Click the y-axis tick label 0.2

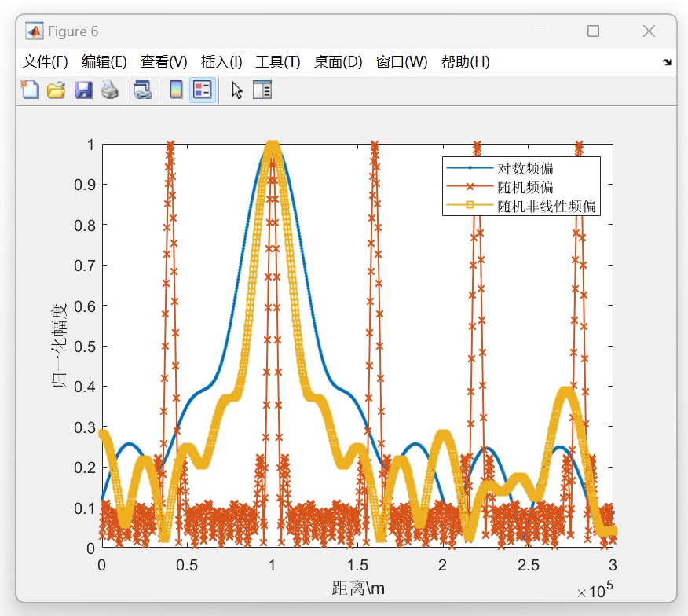[84, 467]
